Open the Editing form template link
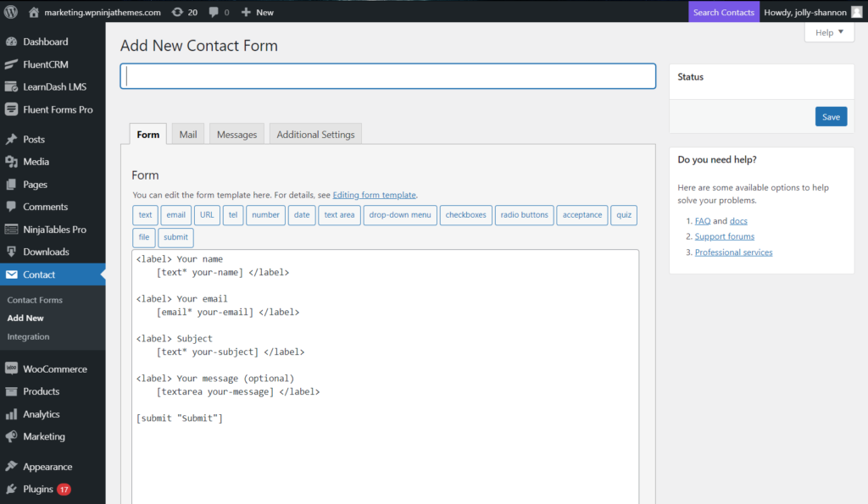The image size is (868, 504). click(x=374, y=194)
